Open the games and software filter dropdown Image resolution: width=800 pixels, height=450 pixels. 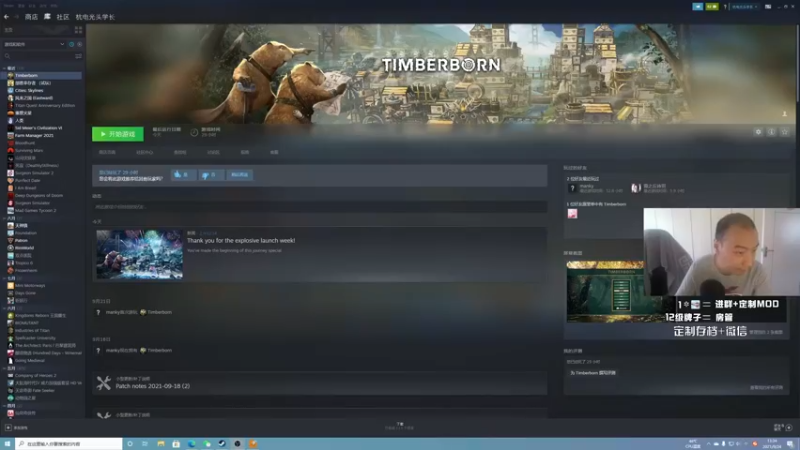coord(34,44)
